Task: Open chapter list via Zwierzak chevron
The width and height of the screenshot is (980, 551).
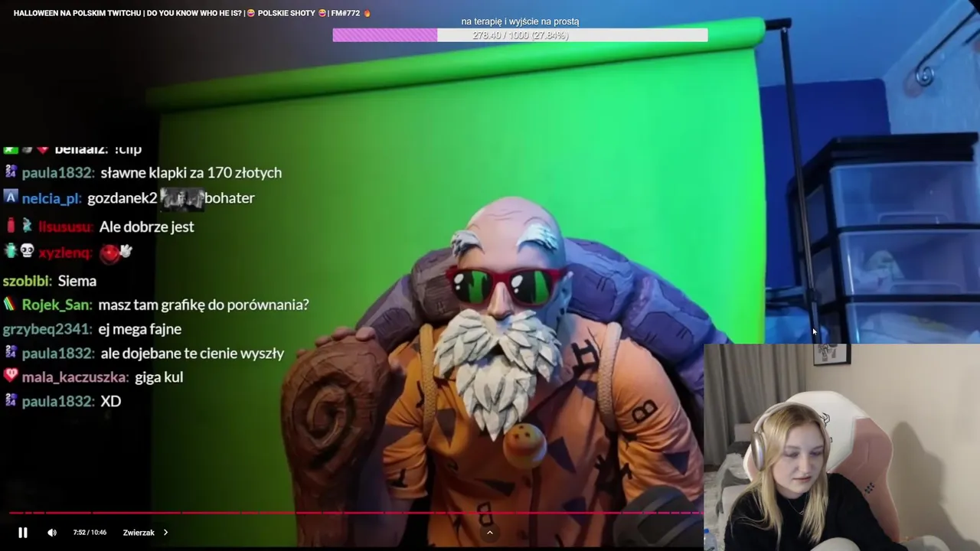Action: point(165,533)
